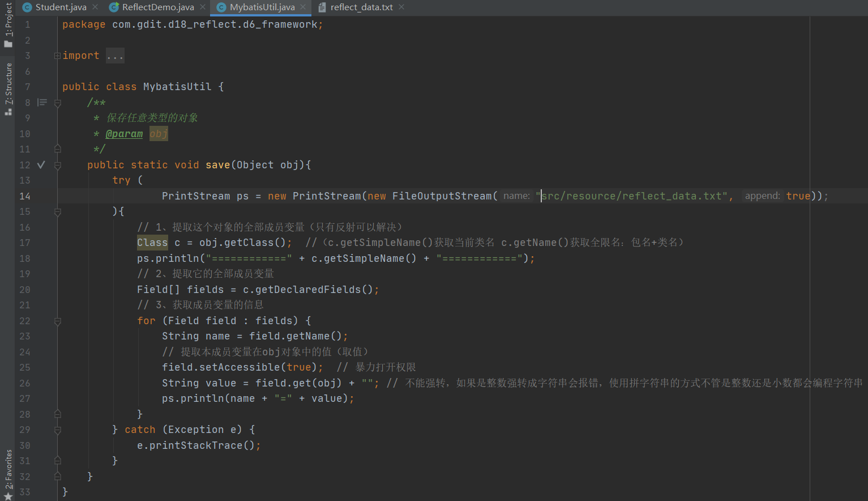868x501 pixels.
Task: Collapse the save method via line 12 fold arrow
Action: coord(57,164)
